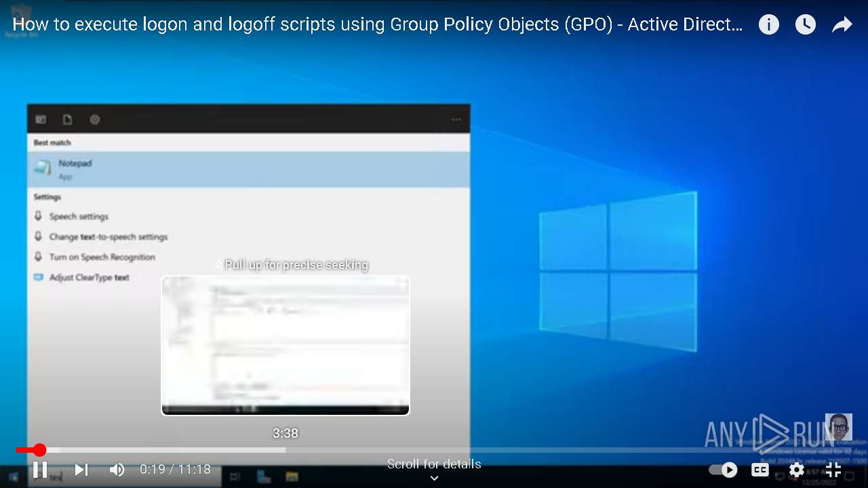
Task: Click the seek preview thumbnail
Action: [285, 345]
